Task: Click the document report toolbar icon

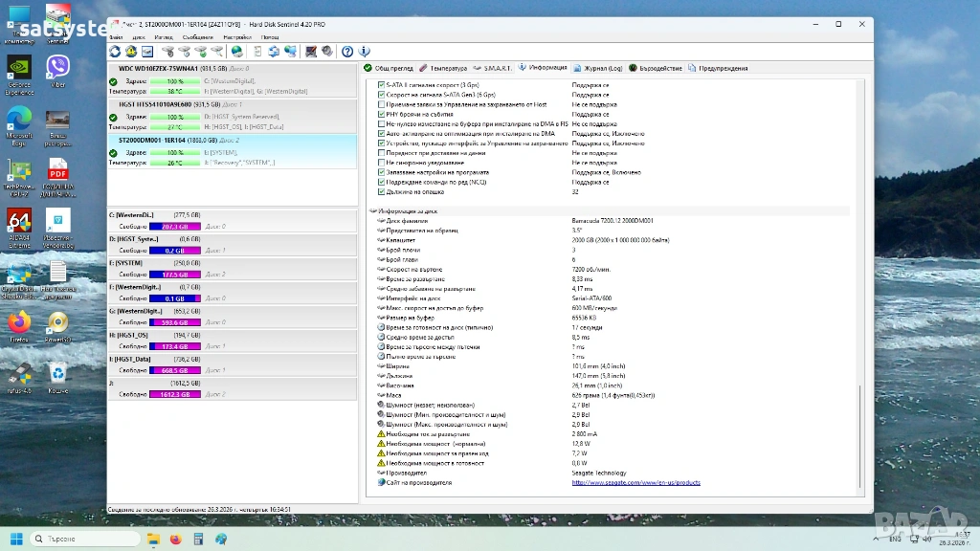Action: point(258,52)
